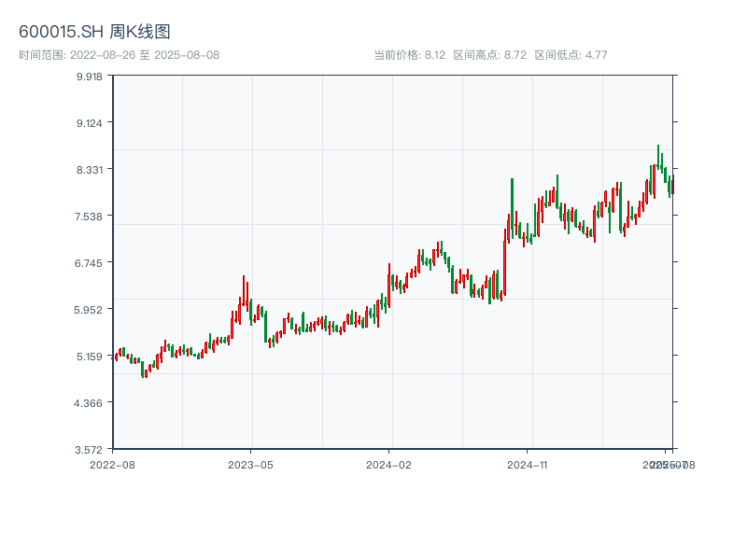This screenshot has width=747, height=560.
Task: Click the tall green candle just before 2024-11
Action: [x=512, y=205]
